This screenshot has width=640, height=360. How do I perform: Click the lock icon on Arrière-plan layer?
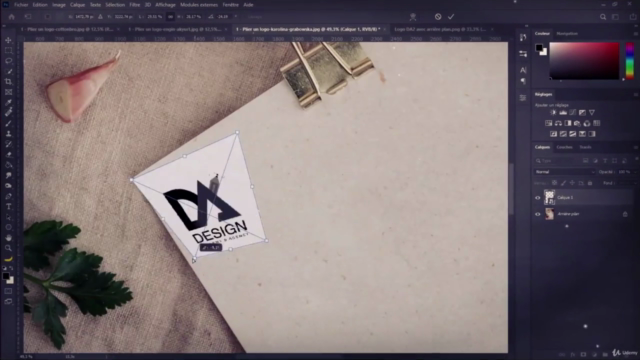click(x=625, y=214)
